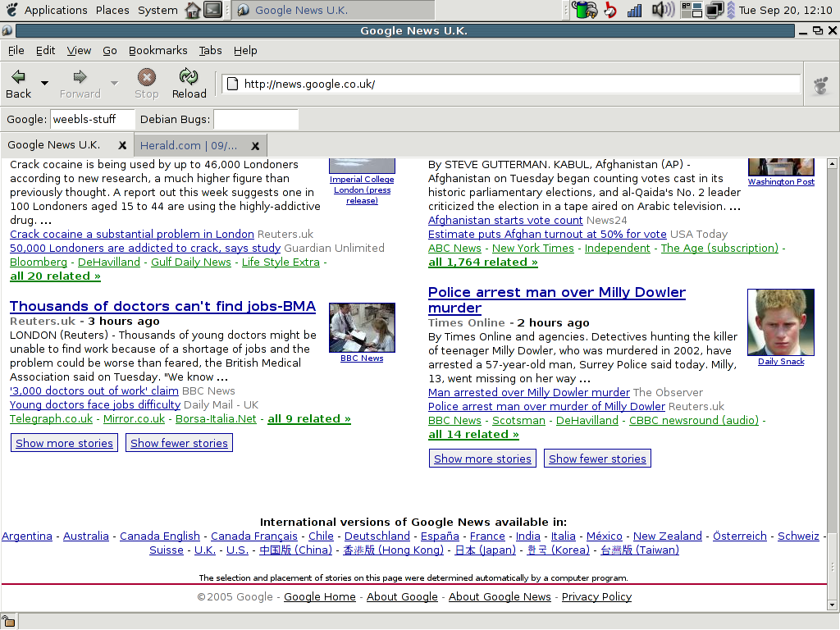This screenshot has height=630, width=840.
Task: Close the Google News U.K. tab
Action: [122, 145]
